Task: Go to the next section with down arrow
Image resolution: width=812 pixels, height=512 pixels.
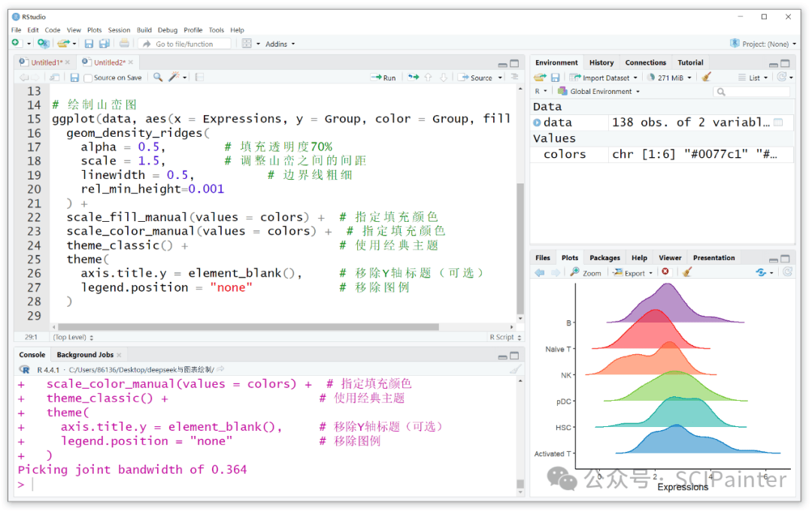Action: 444,77
